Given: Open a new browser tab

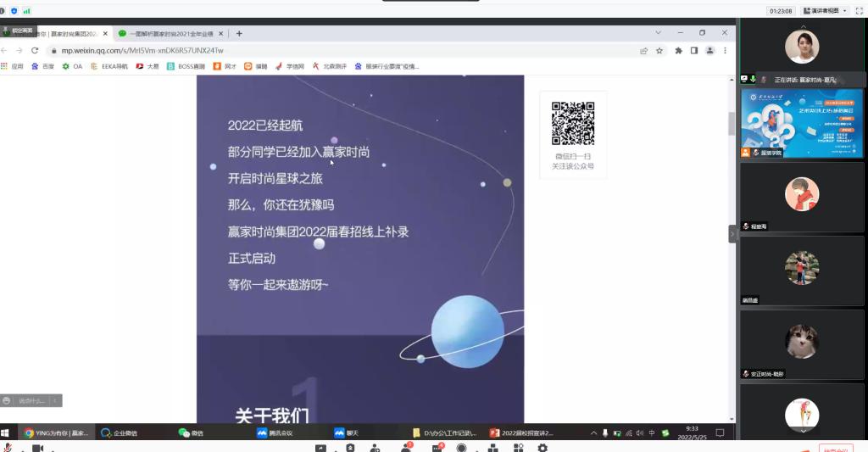Looking at the screenshot, I should [x=239, y=34].
